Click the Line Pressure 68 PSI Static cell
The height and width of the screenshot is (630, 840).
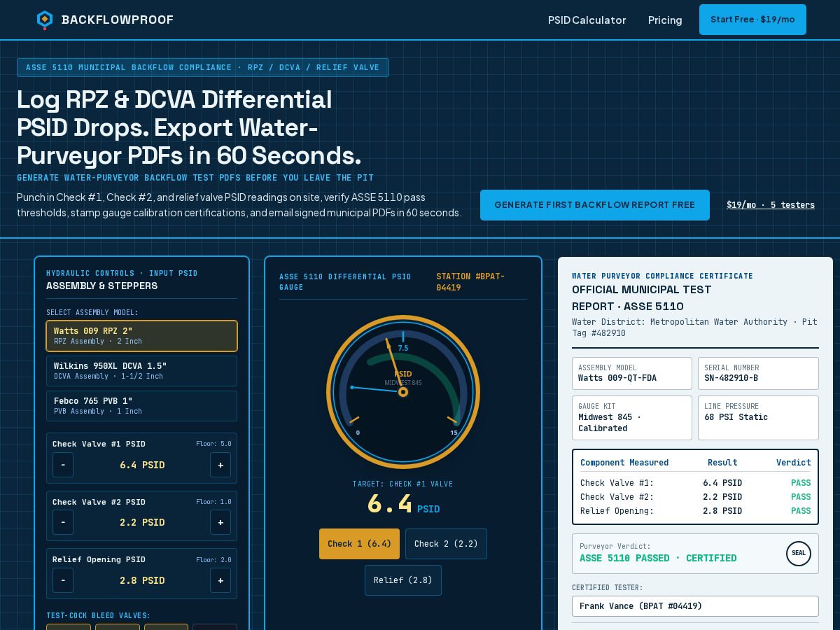pyautogui.click(x=758, y=418)
